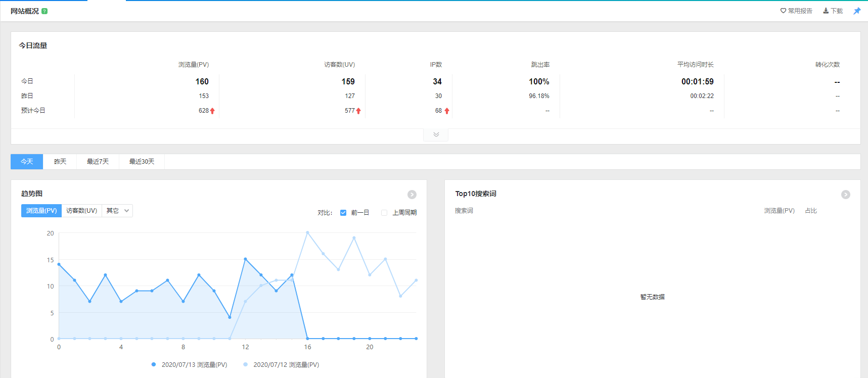Click the 平均访问时长 column header

click(696, 65)
